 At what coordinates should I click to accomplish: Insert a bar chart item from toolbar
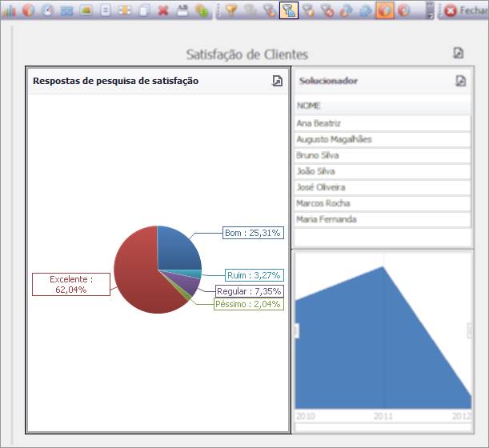9,10
